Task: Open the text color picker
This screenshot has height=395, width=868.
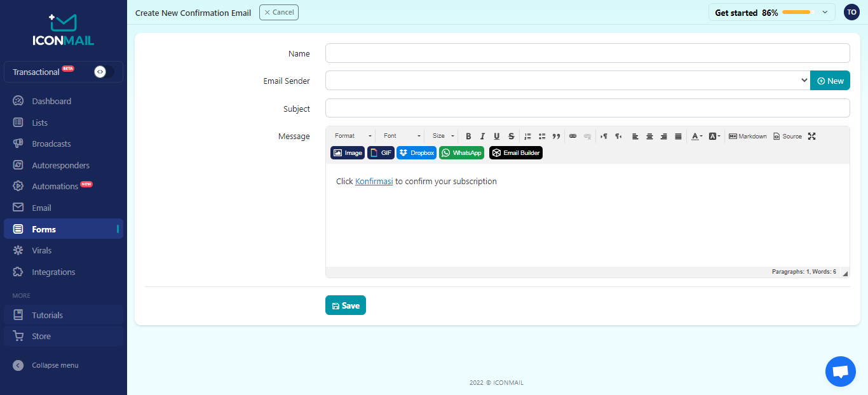Action: [696, 137]
